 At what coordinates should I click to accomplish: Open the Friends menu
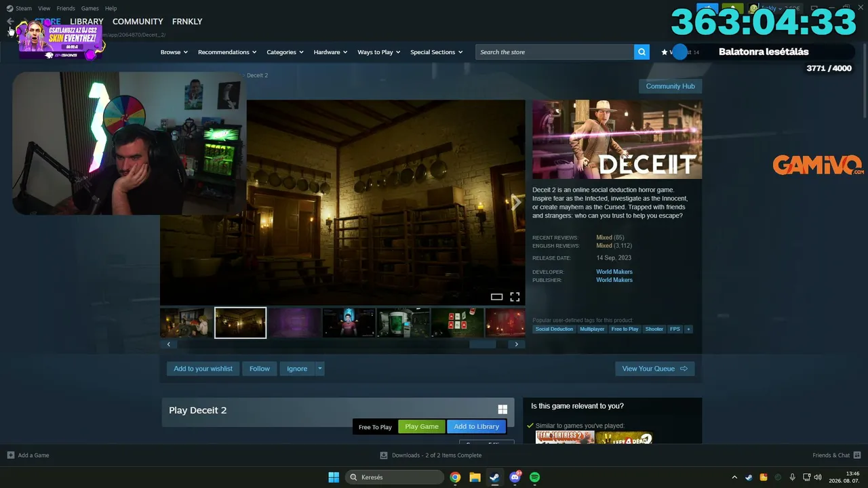pyautogui.click(x=66, y=8)
